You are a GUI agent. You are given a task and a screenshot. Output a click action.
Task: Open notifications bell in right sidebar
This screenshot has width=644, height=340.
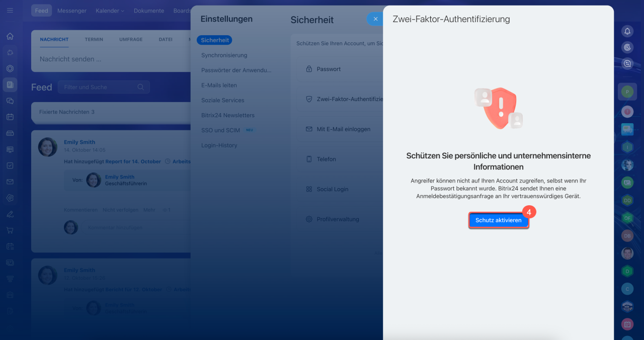click(627, 31)
